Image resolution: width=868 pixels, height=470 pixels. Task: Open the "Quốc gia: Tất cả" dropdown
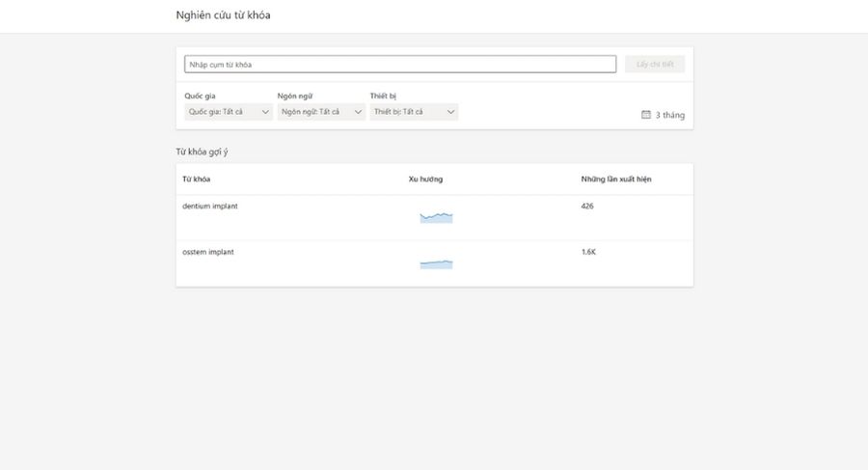pyautogui.click(x=229, y=112)
